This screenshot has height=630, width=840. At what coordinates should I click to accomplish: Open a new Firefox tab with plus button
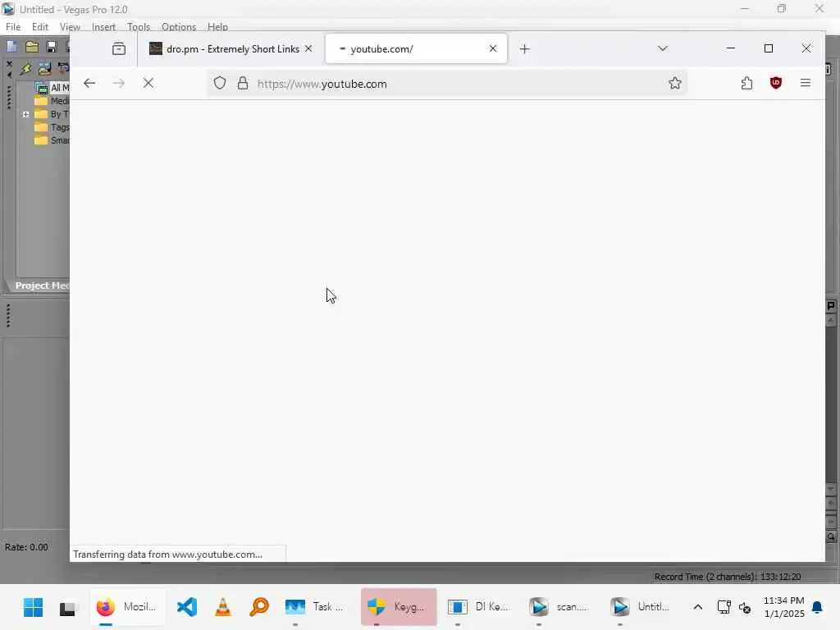[524, 48]
